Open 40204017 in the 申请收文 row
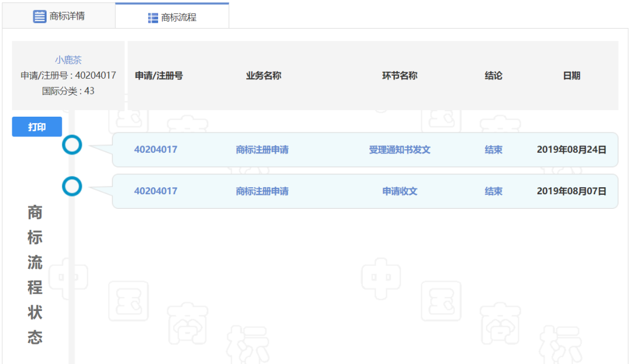The image size is (630, 364). click(x=156, y=191)
